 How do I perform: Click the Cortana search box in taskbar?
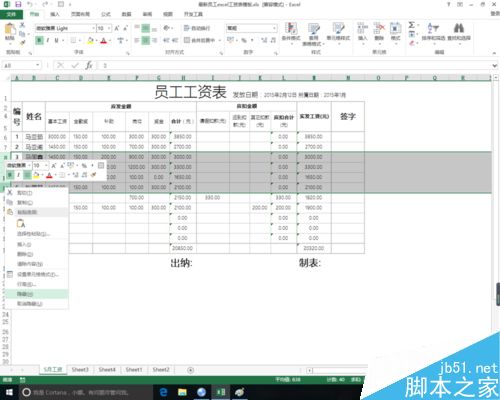coord(86,392)
